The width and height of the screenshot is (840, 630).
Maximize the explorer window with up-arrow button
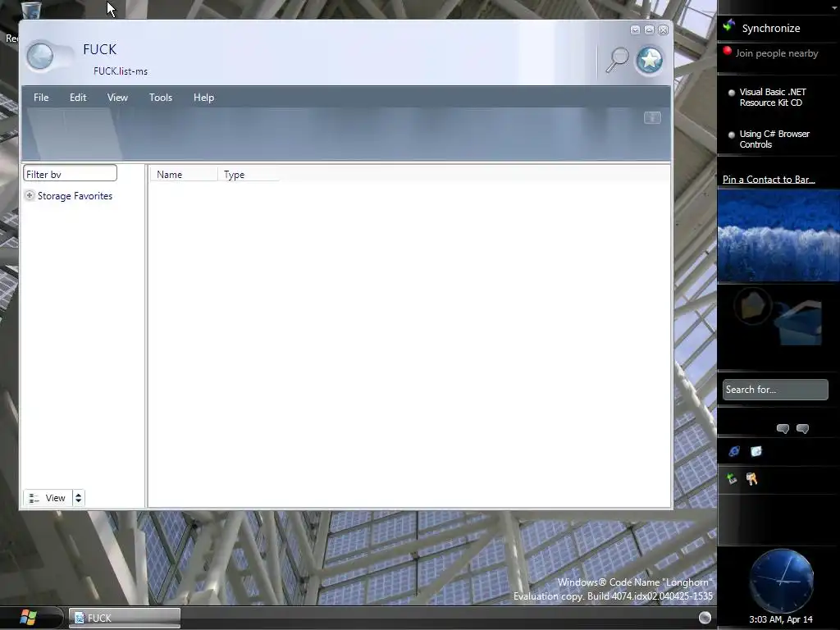[x=649, y=30]
